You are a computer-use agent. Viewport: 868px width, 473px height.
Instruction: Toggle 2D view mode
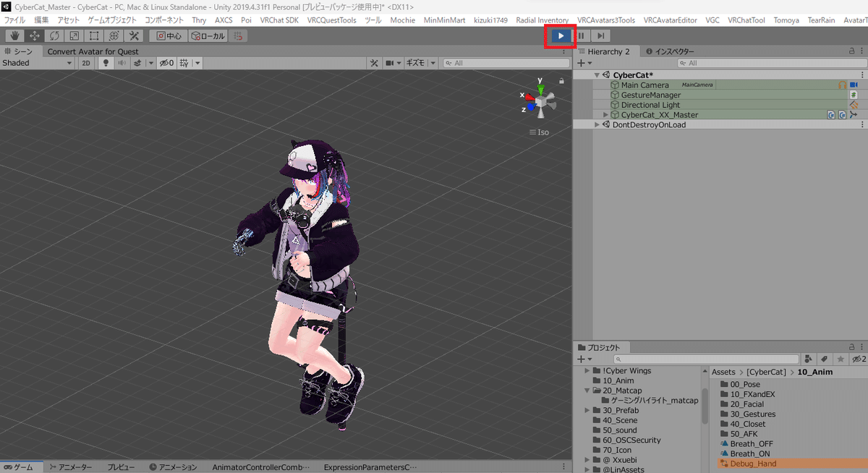click(x=86, y=63)
